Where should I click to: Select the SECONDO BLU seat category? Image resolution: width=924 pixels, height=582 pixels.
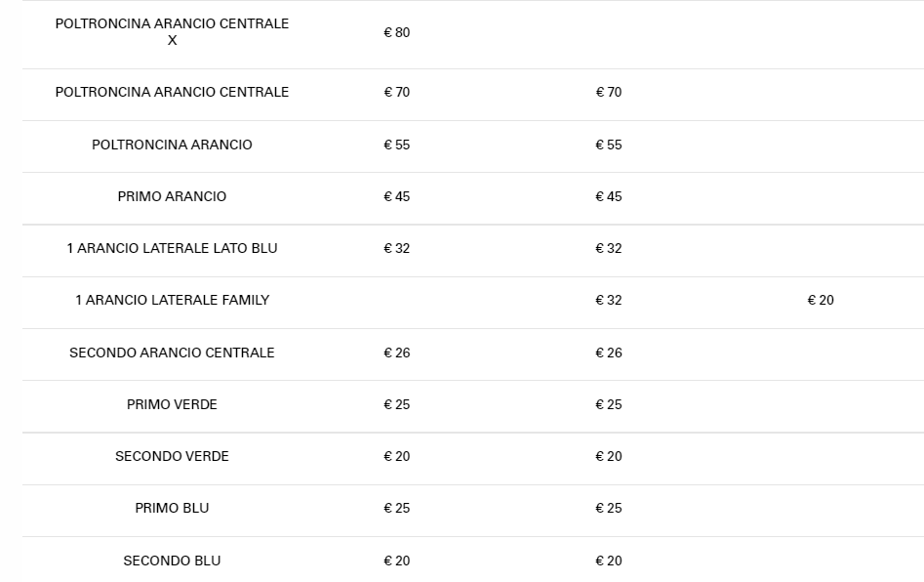point(172,561)
